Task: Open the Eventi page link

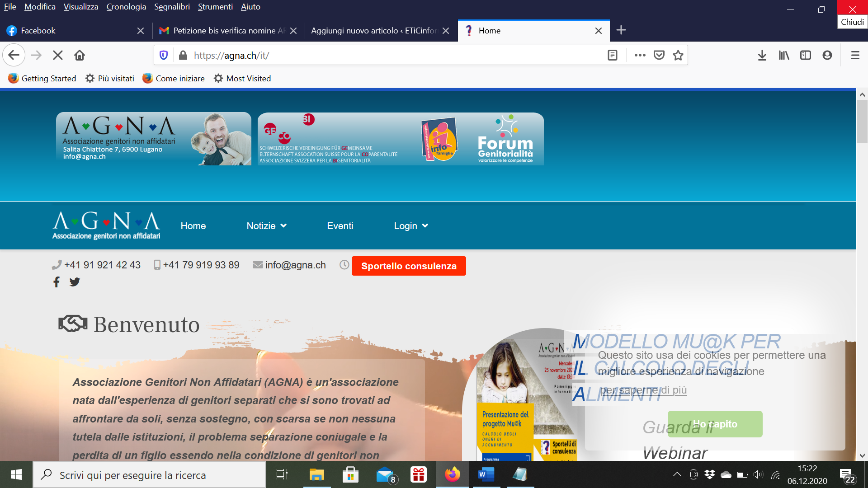Action: click(x=340, y=226)
